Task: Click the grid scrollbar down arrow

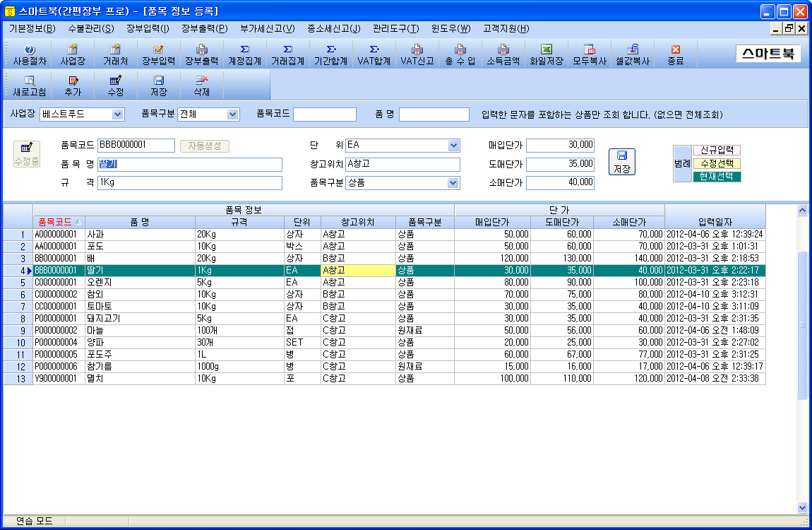Action: coord(802,507)
